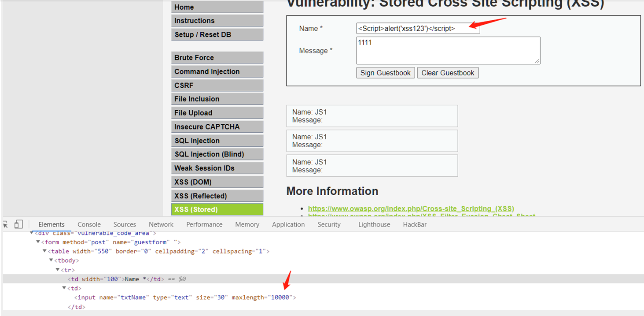
Task: Click the Message textarea
Action: coord(448,51)
